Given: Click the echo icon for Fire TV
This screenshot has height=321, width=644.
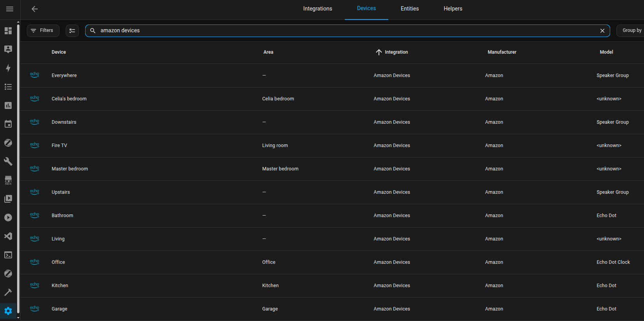Looking at the screenshot, I should coord(35,145).
